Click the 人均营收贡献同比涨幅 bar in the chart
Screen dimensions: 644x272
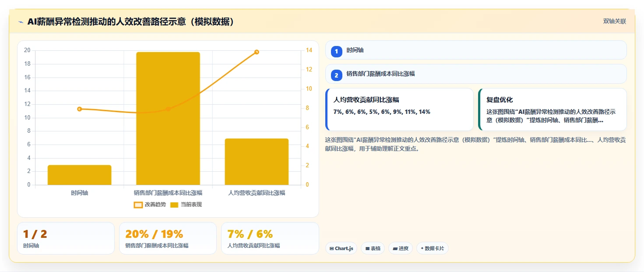click(x=257, y=162)
